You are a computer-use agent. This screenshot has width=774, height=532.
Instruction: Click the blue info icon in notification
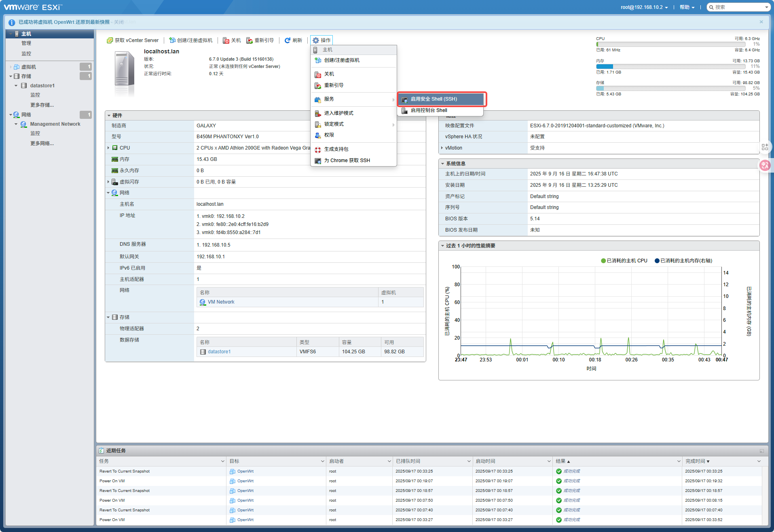(x=12, y=23)
